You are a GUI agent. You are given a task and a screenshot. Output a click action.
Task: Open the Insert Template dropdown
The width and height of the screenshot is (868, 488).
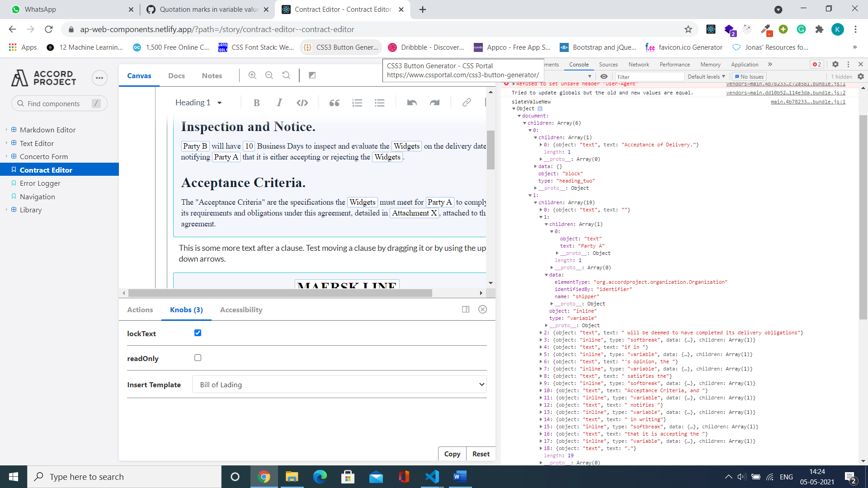pyautogui.click(x=340, y=384)
